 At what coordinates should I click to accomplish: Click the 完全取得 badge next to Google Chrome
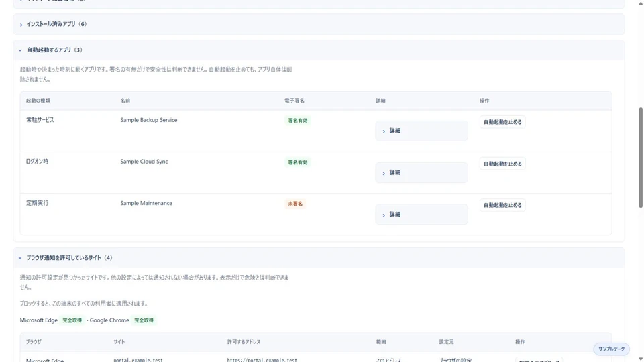click(144, 320)
